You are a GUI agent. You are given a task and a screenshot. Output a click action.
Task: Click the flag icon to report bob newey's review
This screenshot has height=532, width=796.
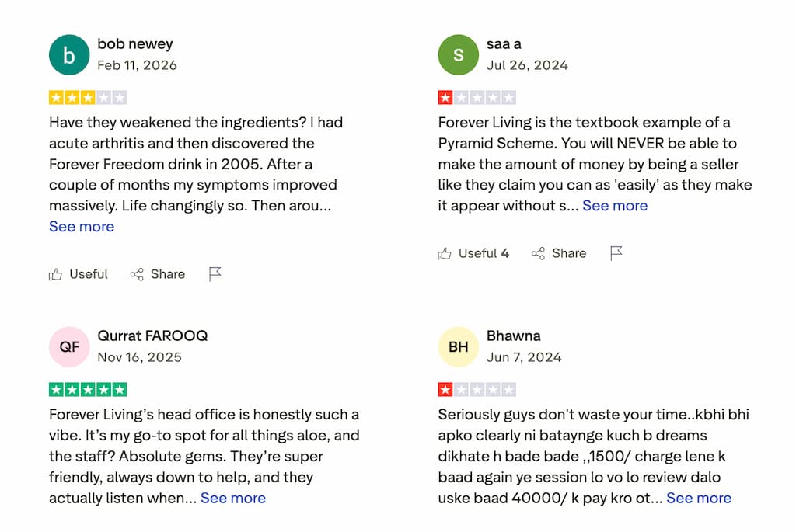(215, 273)
